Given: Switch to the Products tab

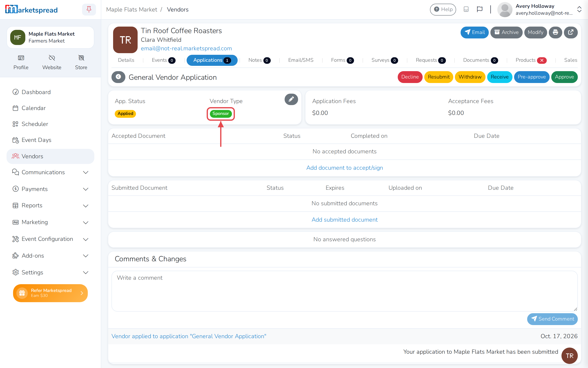Looking at the screenshot, I should click(x=531, y=60).
